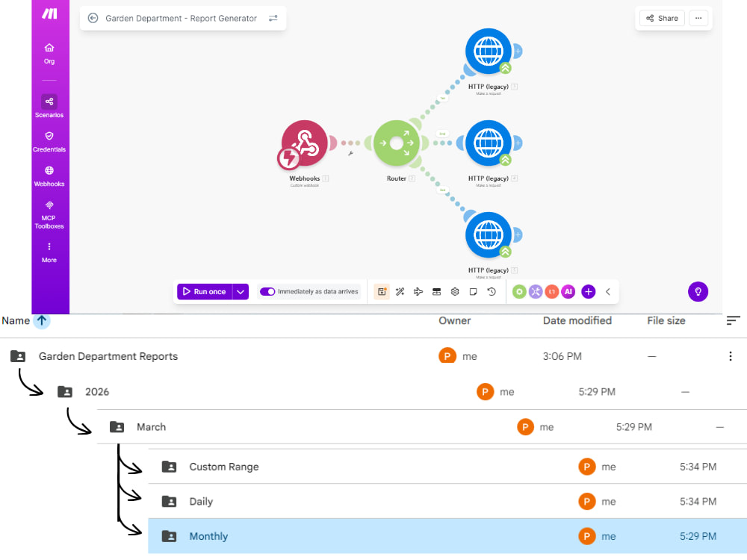This screenshot has height=560, width=747.
Task: Open the scenario inputs toolbar icon
Action: 382,291
